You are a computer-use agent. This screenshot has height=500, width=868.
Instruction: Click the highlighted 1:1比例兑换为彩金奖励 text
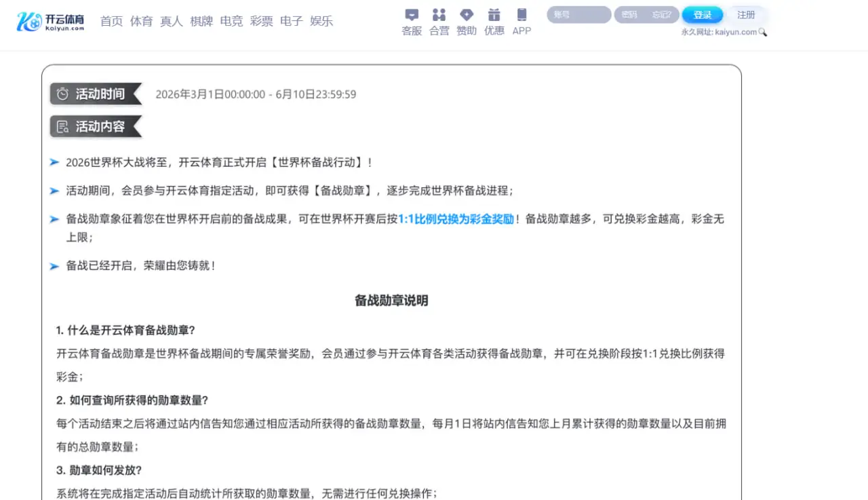click(456, 219)
